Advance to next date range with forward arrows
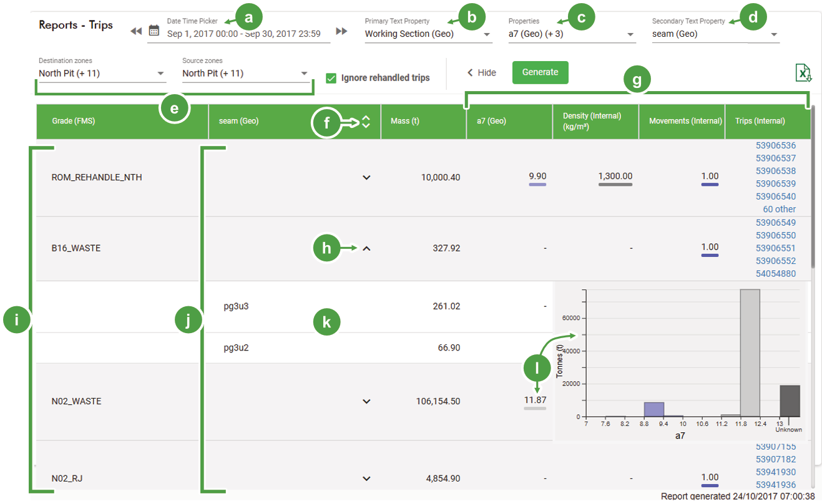This screenshot has height=504, width=822. pos(341,31)
